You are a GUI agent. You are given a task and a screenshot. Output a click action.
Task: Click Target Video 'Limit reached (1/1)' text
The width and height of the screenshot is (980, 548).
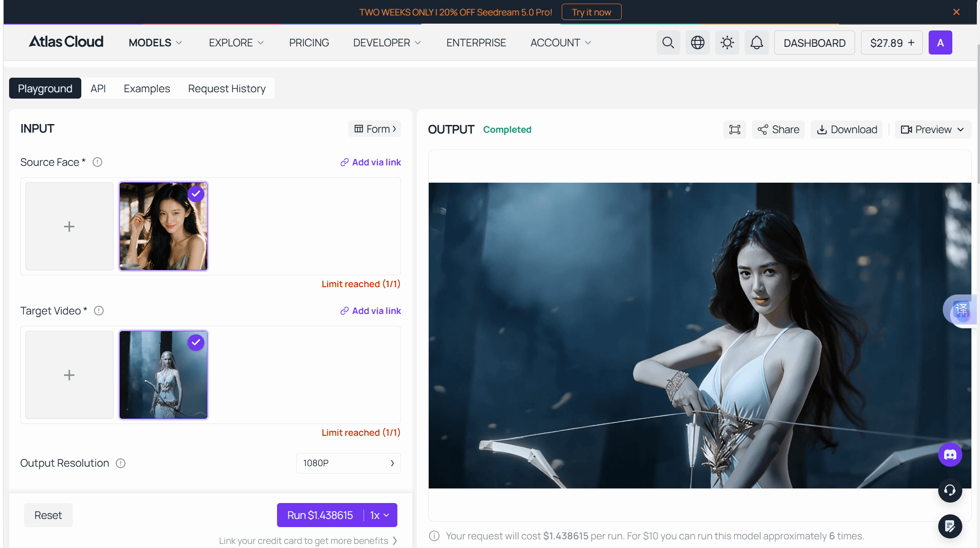pyautogui.click(x=361, y=433)
